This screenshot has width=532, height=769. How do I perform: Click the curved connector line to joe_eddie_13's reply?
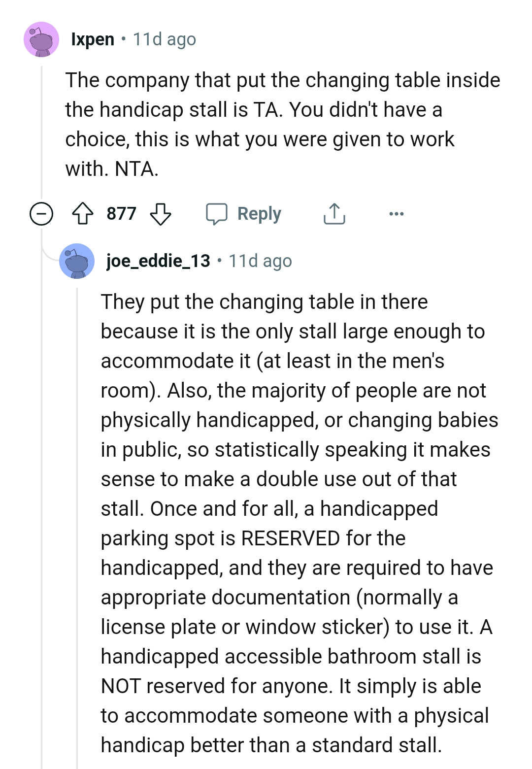[x=49, y=252]
